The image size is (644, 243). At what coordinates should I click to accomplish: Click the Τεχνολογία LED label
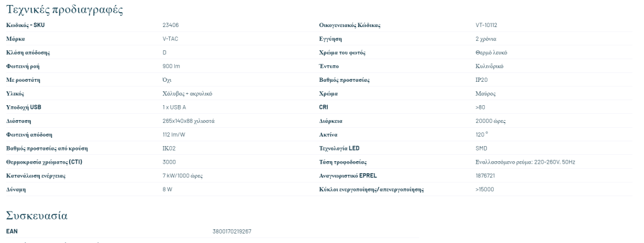339,149
